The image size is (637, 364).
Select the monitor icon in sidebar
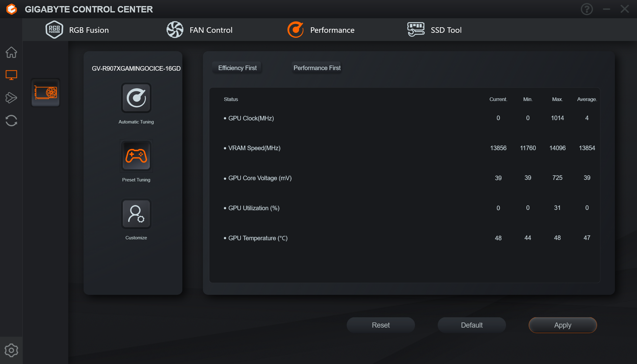point(11,75)
